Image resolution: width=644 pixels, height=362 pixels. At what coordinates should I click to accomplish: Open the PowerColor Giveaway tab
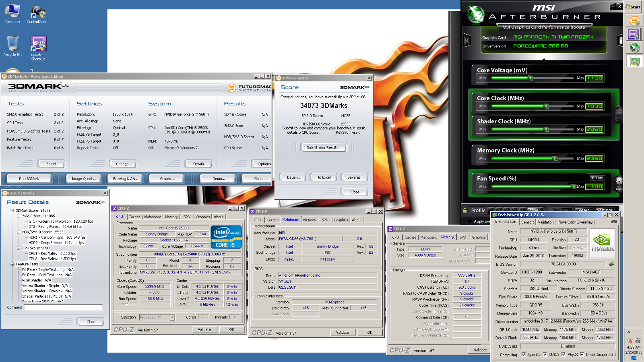click(x=575, y=222)
